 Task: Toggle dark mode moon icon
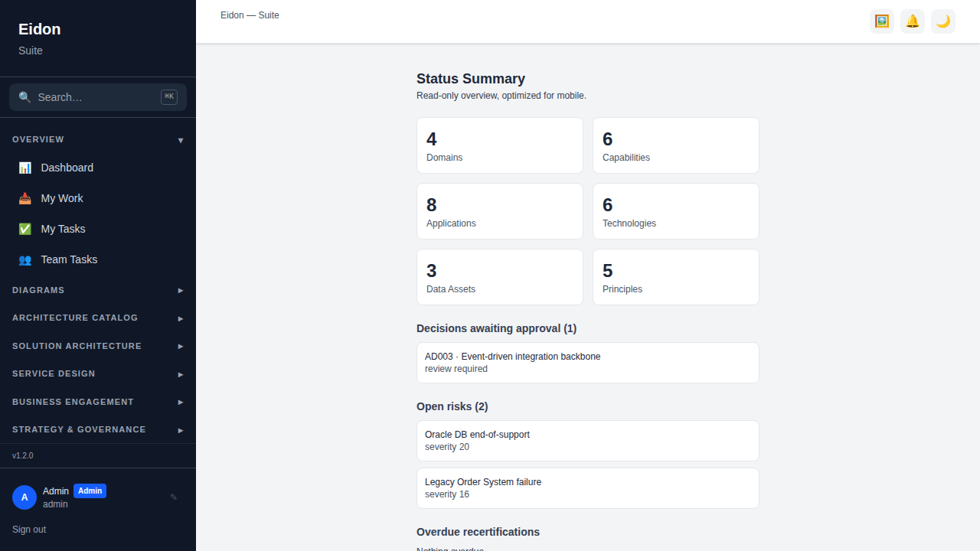(943, 21)
